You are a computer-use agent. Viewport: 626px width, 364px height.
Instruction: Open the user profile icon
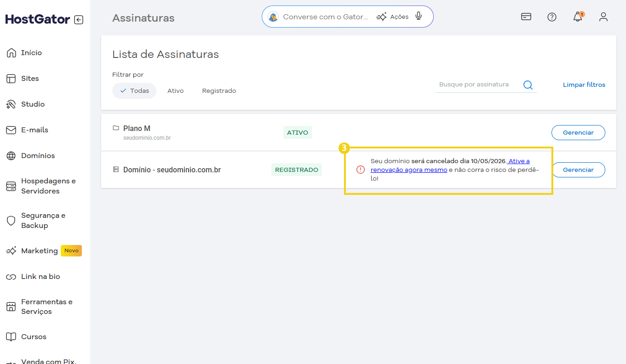603,17
